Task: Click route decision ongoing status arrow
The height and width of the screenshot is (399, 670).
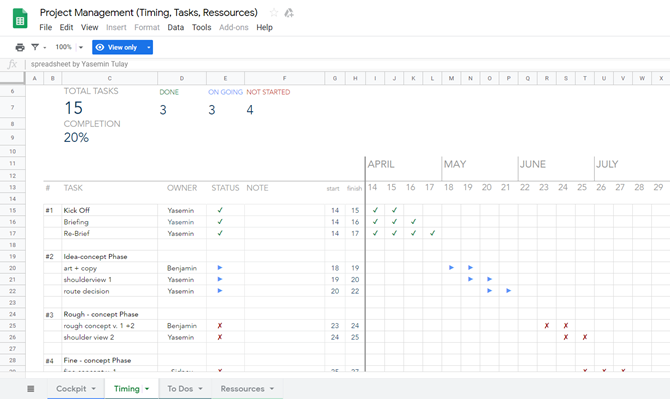Action: (220, 290)
